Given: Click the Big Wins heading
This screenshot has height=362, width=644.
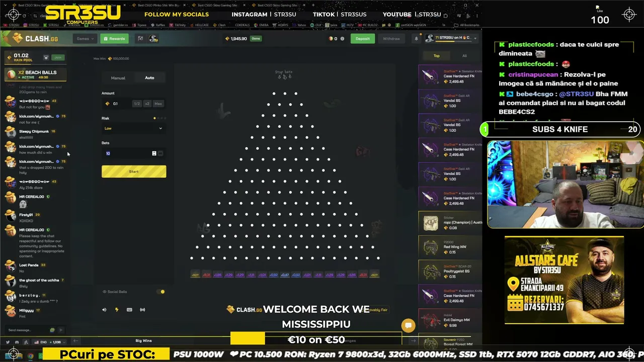Looking at the screenshot, I should pyautogui.click(x=143, y=341).
